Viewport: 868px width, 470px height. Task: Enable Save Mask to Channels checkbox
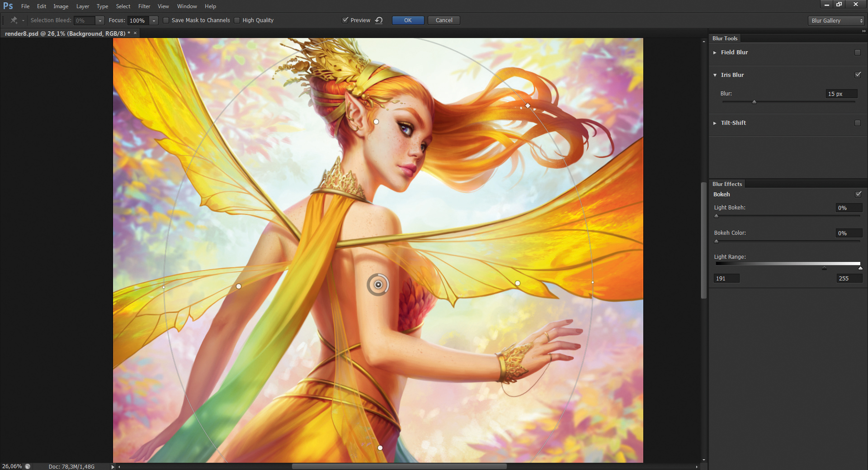pos(166,20)
